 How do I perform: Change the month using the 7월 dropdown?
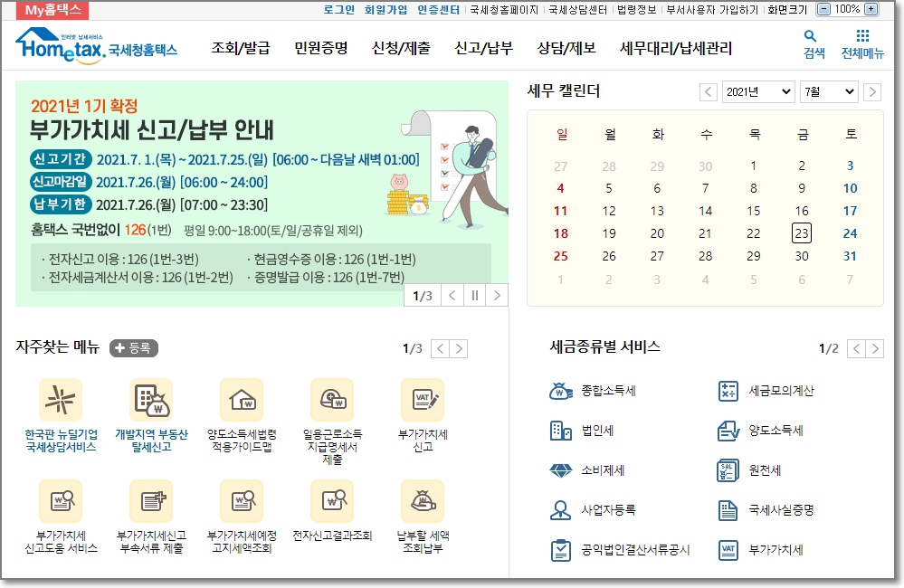(x=828, y=91)
